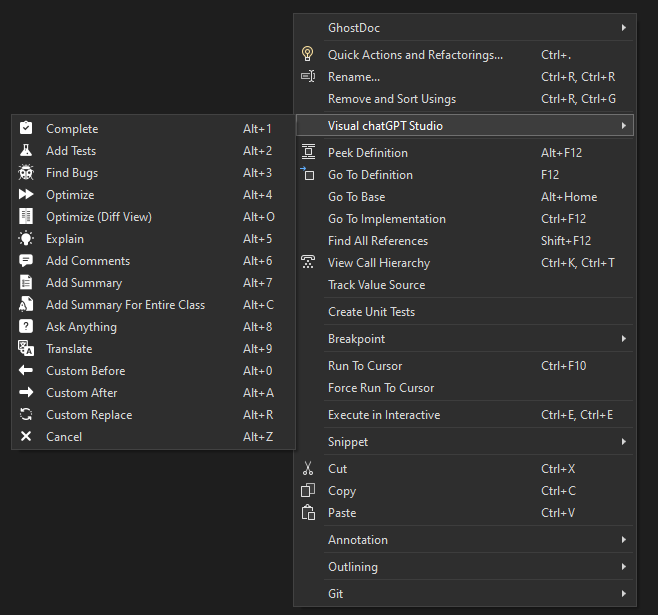Click the Add Summary For Entire Class icon
The width and height of the screenshot is (658, 615).
[26, 304]
